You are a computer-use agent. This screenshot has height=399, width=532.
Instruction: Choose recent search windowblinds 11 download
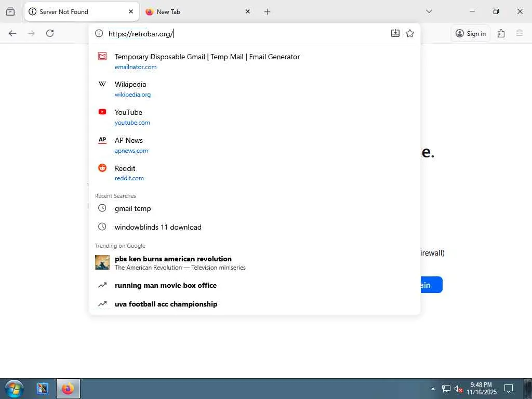click(255, 227)
